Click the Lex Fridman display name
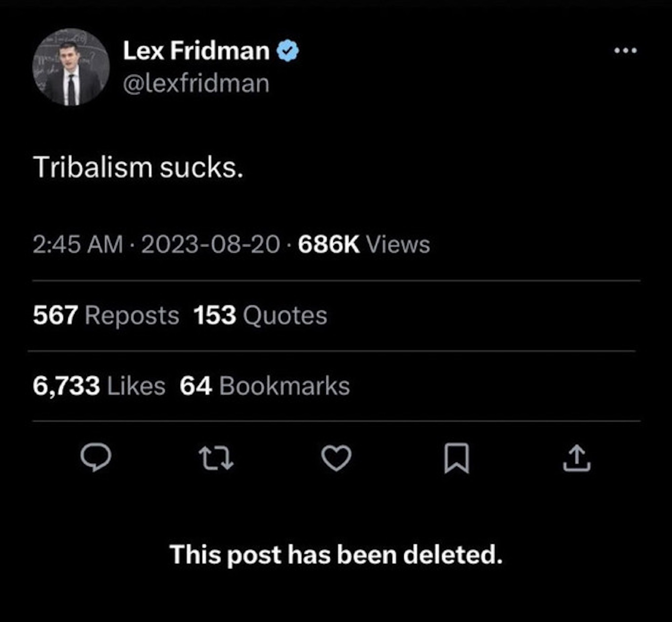 tap(196, 51)
